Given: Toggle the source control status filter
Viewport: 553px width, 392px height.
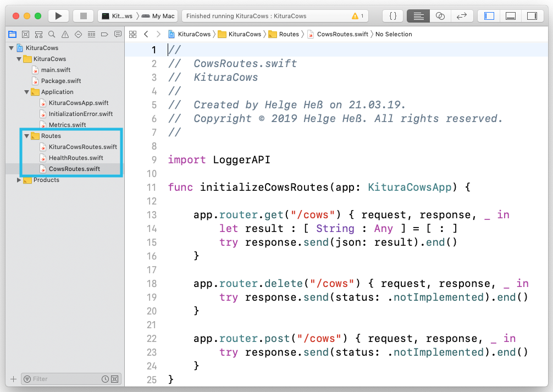Looking at the screenshot, I should [x=115, y=379].
